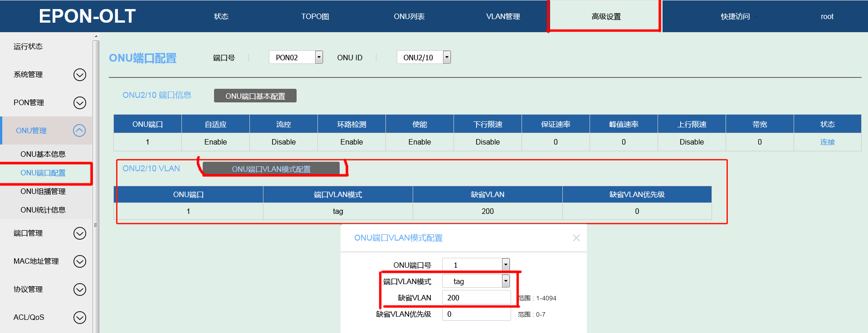Viewport: 868px width, 333px height.
Task: Expand the 系统管理 sidebar chevron
Action: (x=79, y=75)
